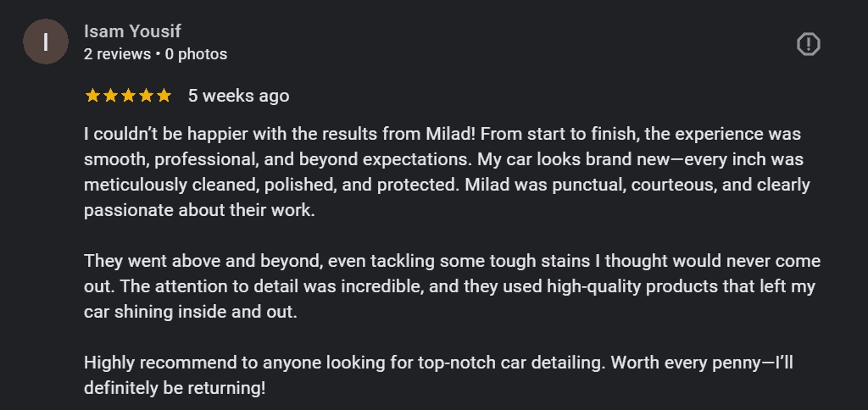Viewport: 868px width, 410px height.
Task: View the reviewer's '0 photos' count
Action: pos(196,54)
